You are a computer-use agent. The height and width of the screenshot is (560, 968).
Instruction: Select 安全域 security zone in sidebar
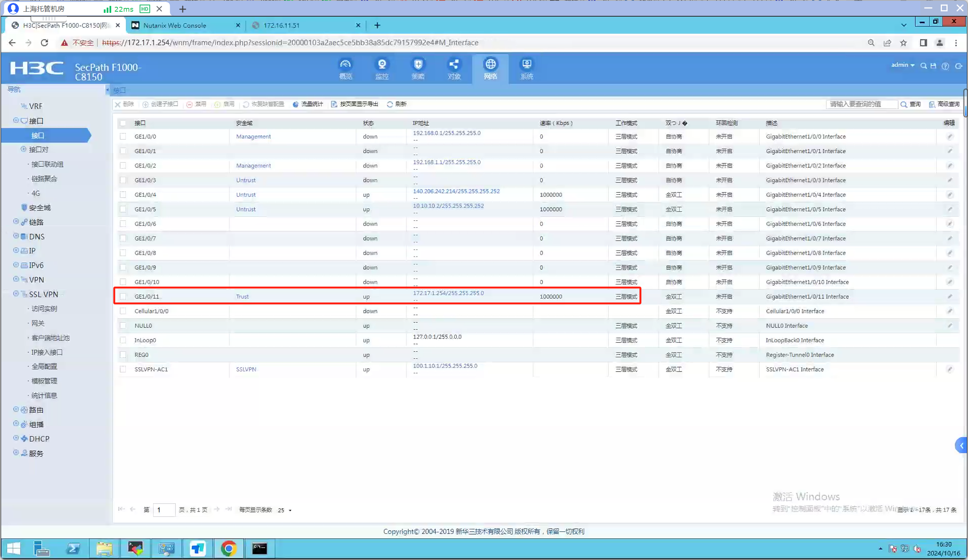tap(39, 208)
